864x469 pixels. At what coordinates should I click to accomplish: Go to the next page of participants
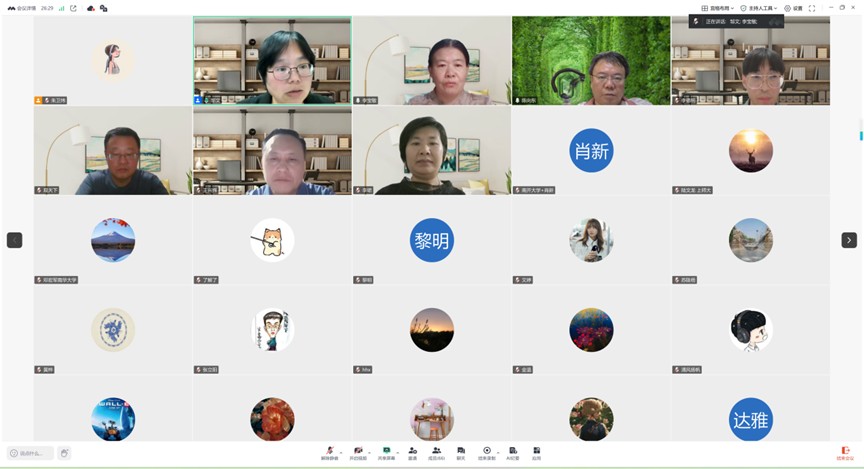849,240
